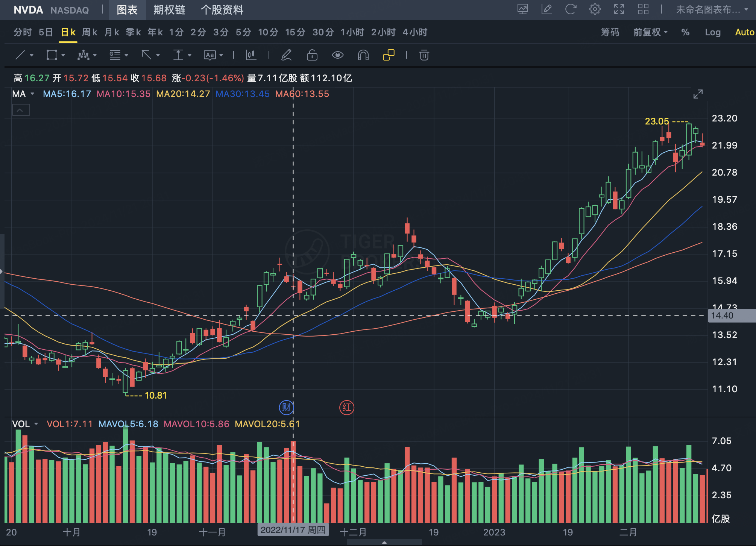Screen dimensions: 756x546
Task: Open the 前复权 adjustment dropdown
Action: (650, 32)
